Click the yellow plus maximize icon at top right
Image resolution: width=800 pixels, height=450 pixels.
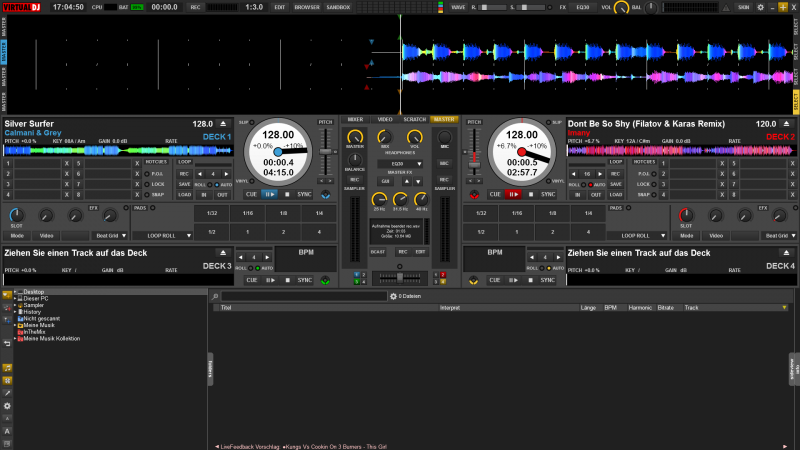(783, 7)
